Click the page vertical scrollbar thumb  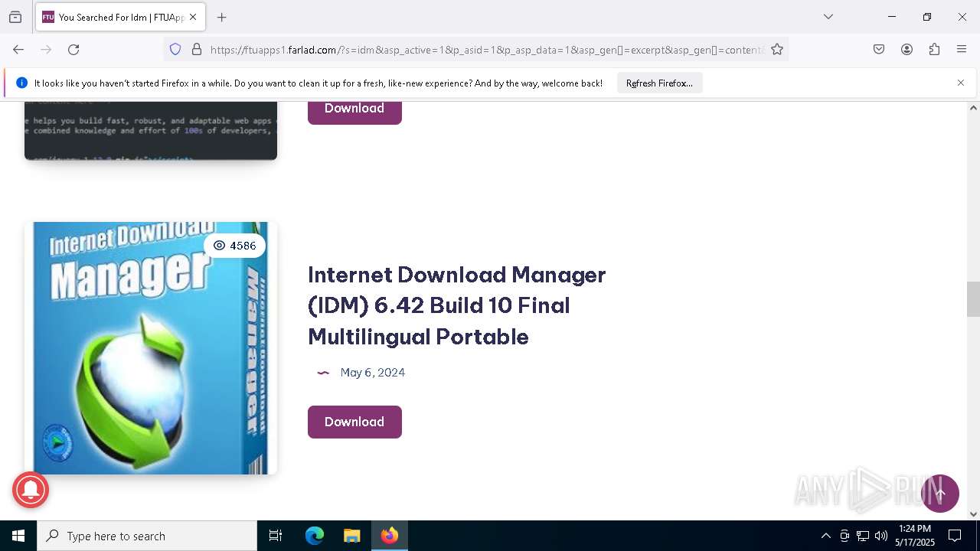click(x=973, y=299)
